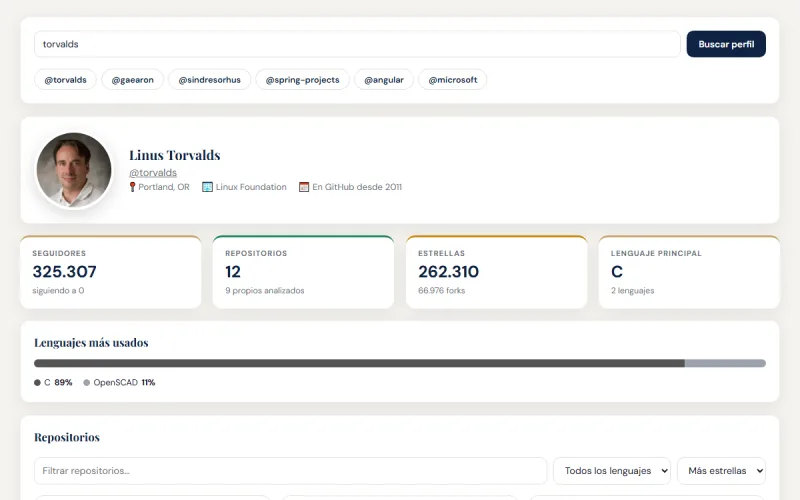
Task: Click the red location pin icon
Action: (132, 187)
